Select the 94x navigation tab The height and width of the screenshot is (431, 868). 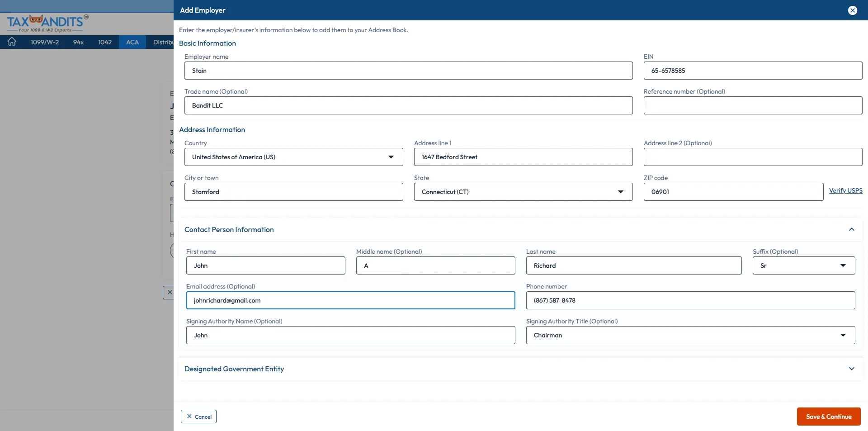(78, 42)
